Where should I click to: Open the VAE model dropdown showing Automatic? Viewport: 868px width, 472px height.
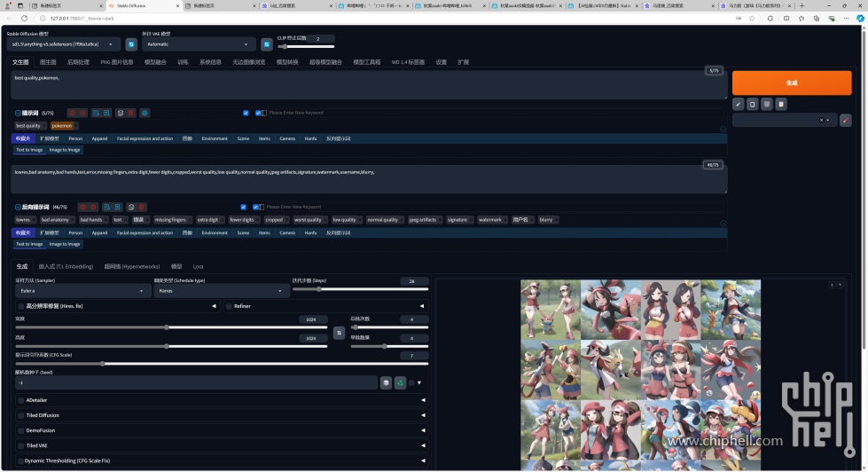[x=199, y=44]
